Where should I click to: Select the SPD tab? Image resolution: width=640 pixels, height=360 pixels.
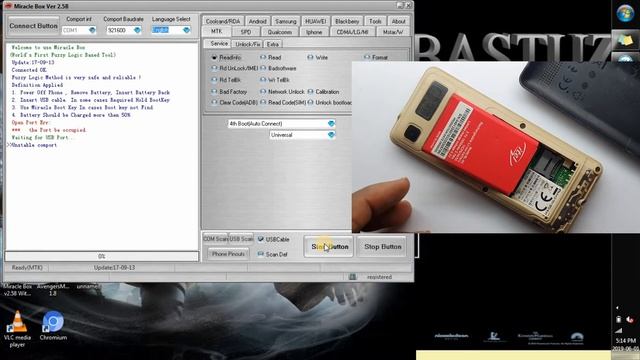click(x=246, y=32)
